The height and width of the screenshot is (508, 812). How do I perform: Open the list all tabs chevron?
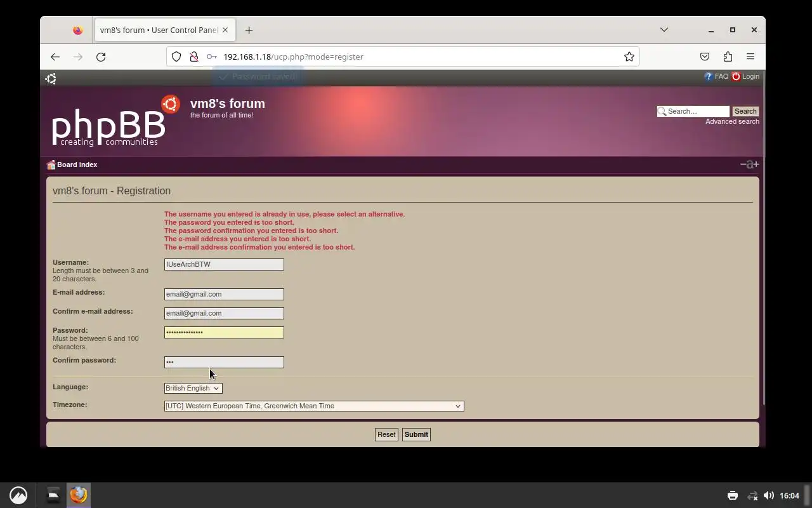(x=664, y=30)
